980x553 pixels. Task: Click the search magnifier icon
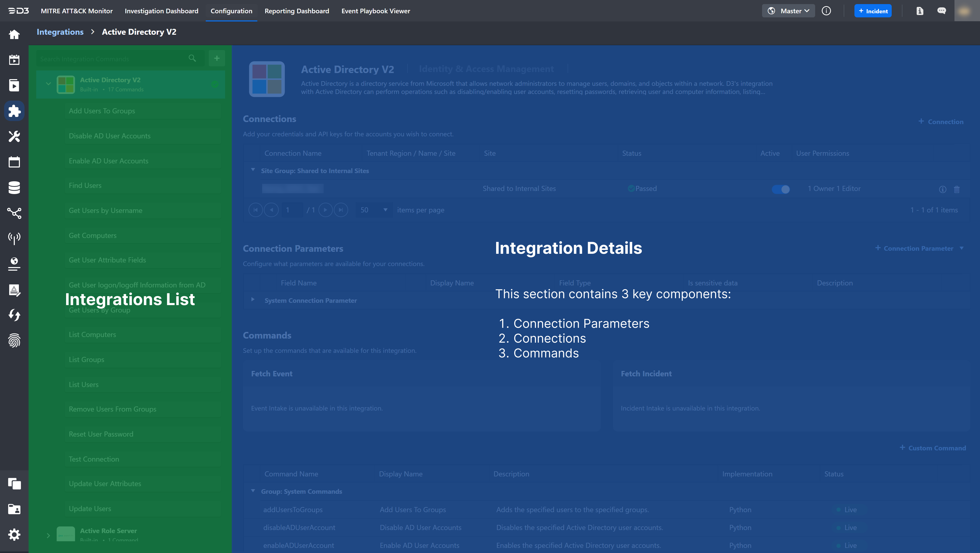click(x=192, y=58)
